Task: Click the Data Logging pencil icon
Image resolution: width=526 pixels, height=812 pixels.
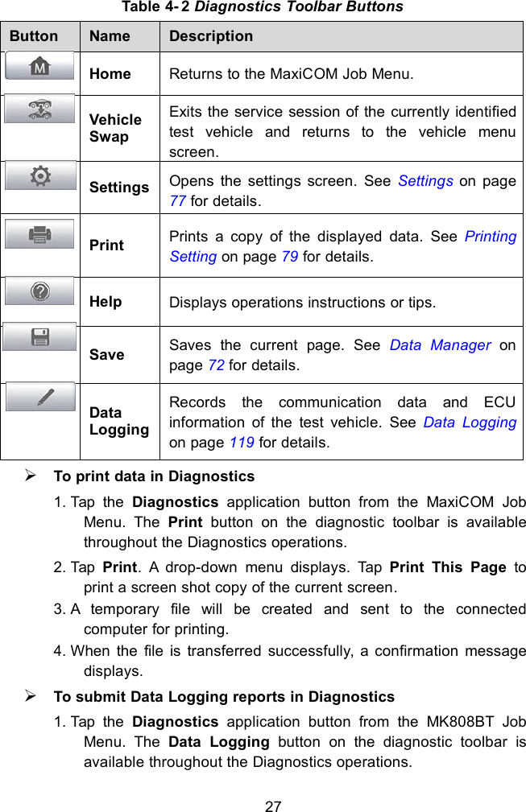Action: coord(40,398)
